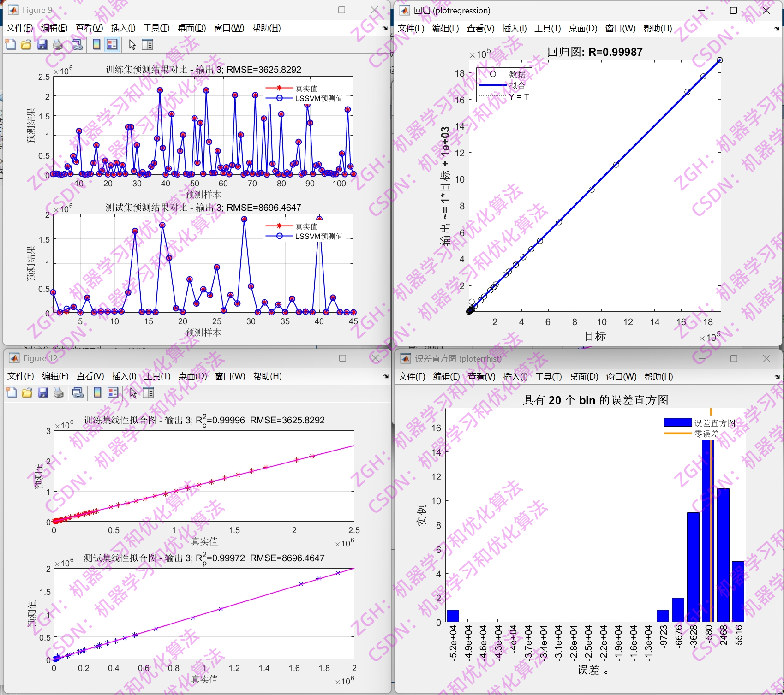The height and width of the screenshot is (695, 784).
Task: Expand the 查看(V) menu in Figure 9
Action: click(x=89, y=28)
